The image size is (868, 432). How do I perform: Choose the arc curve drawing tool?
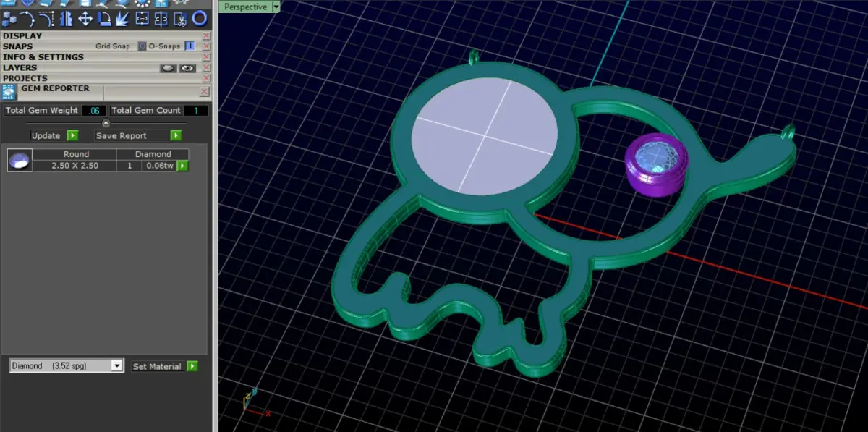(x=27, y=19)
